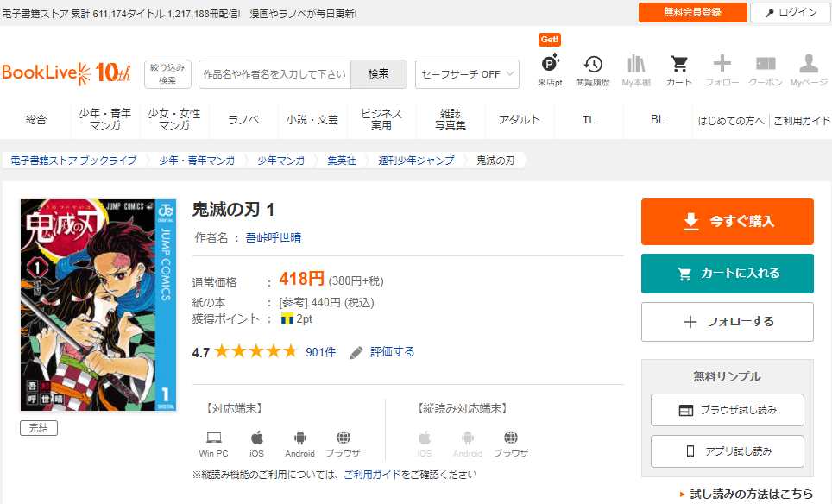Click the BookLive 10th logo
832x504 pixels.
(66, 73)
